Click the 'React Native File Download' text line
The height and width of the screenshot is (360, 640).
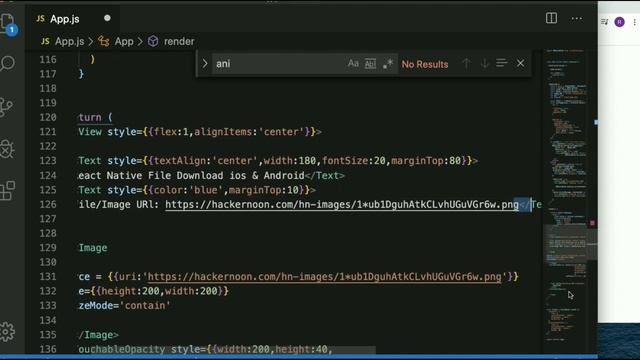click(211, 176)
